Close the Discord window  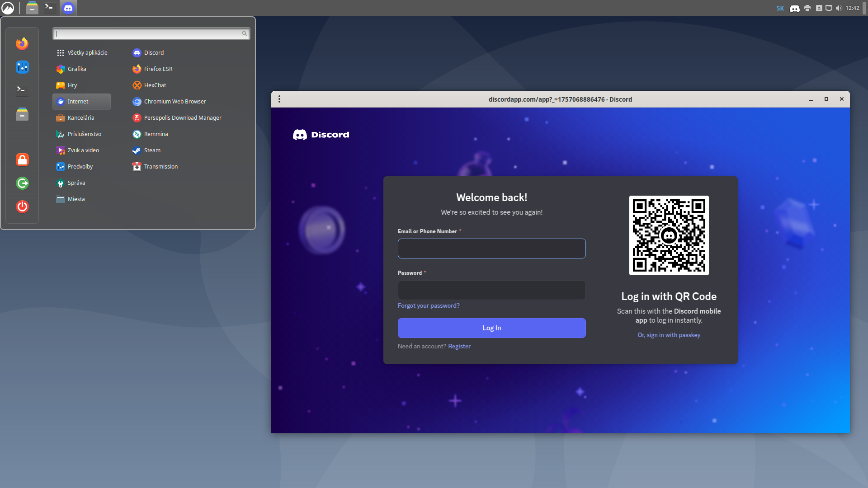coord(842,99)
